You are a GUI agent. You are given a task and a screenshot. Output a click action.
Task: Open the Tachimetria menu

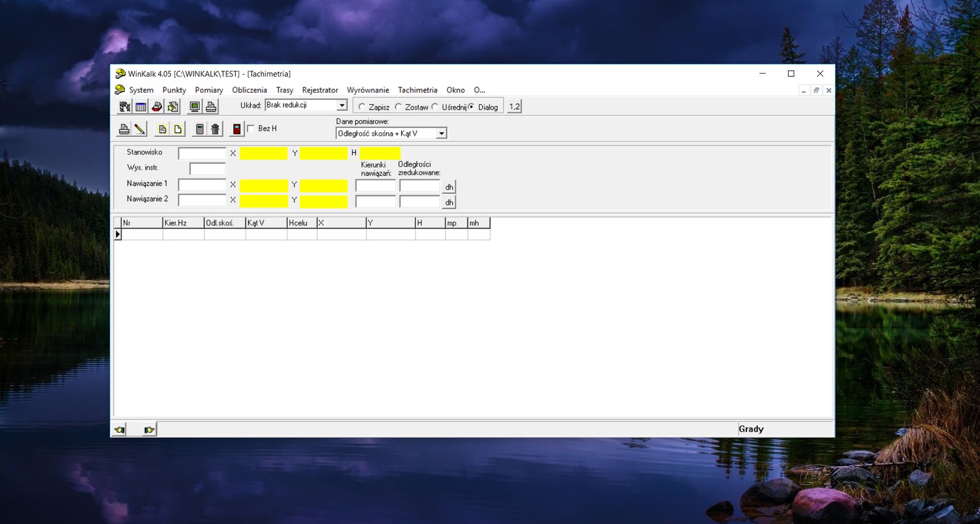click(x=418, y=90)
